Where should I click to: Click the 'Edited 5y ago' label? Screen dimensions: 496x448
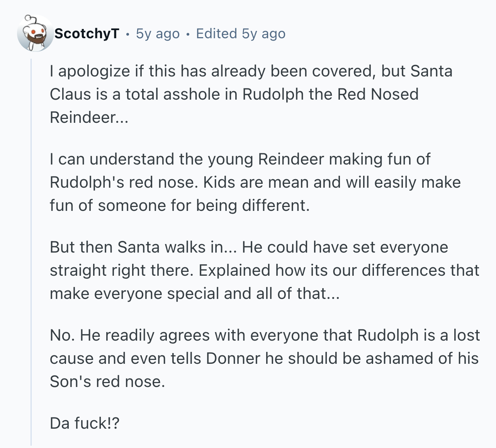241,34
